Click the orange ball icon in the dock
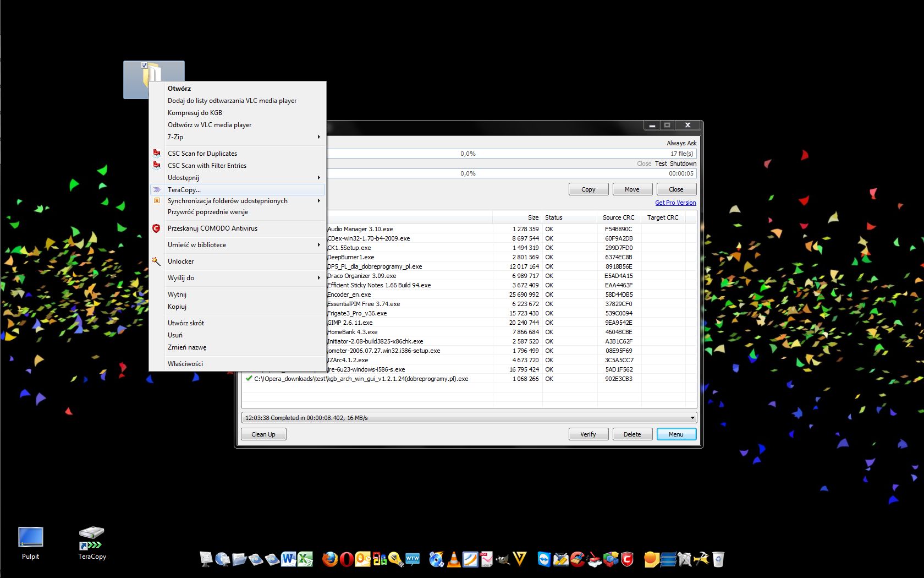924x578 pixels. (651, 559)
